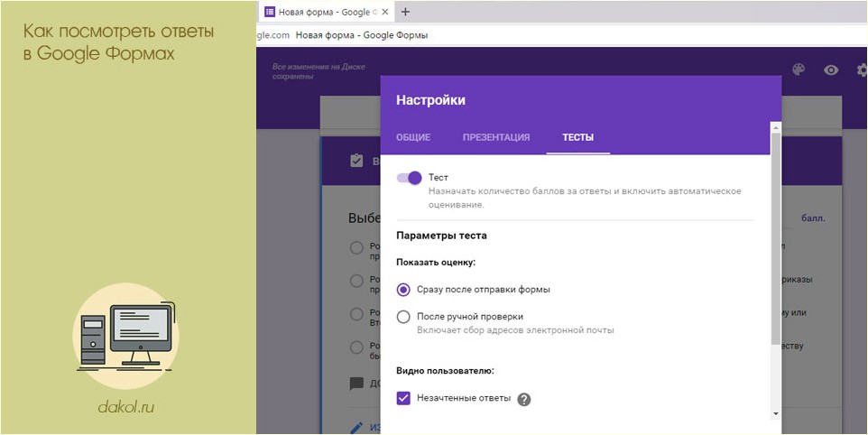Click the help icon beside Незачтенные ответы

pos(523,400)
